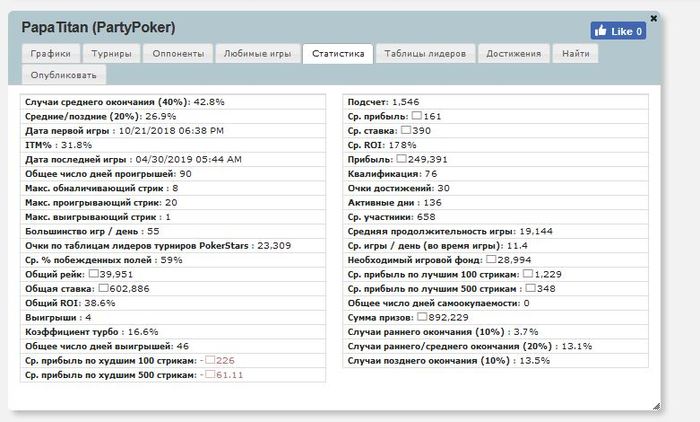Select the ITM% : 31.8% row
Viewport: 700px width, 422px height.
[173, 145]
